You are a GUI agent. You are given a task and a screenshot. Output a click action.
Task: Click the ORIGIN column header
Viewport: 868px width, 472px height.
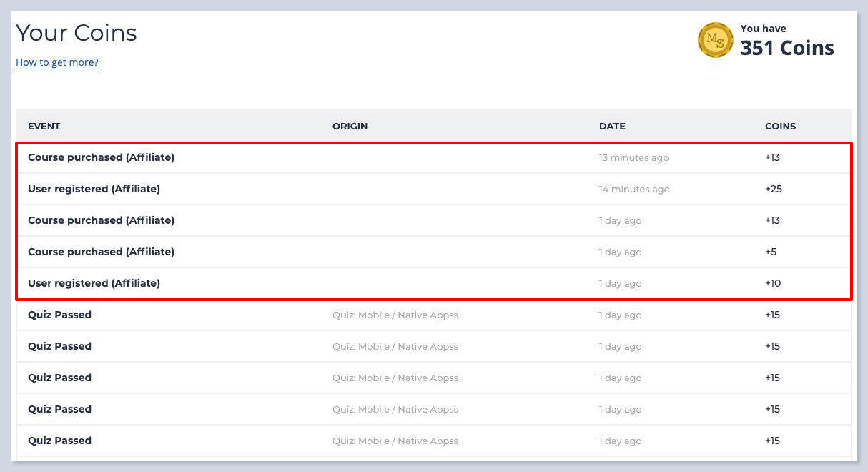[x=350, y=126]
